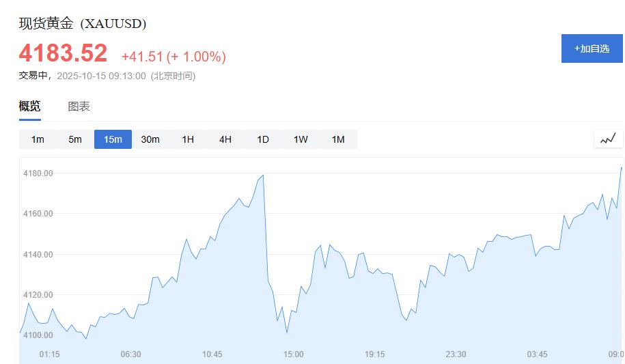Open the 图表 tab

[79, 106]
